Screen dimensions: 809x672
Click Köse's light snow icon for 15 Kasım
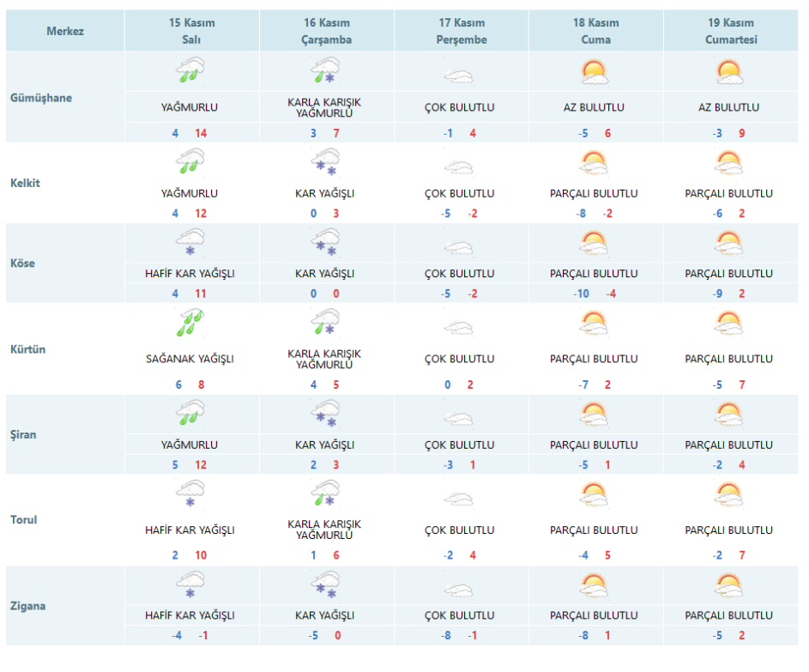click(190, 243)
